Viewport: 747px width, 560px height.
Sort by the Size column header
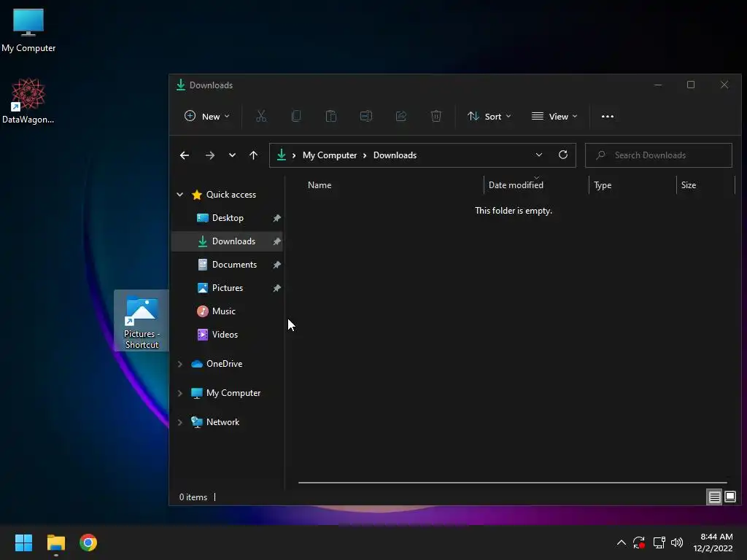[689, 184]
